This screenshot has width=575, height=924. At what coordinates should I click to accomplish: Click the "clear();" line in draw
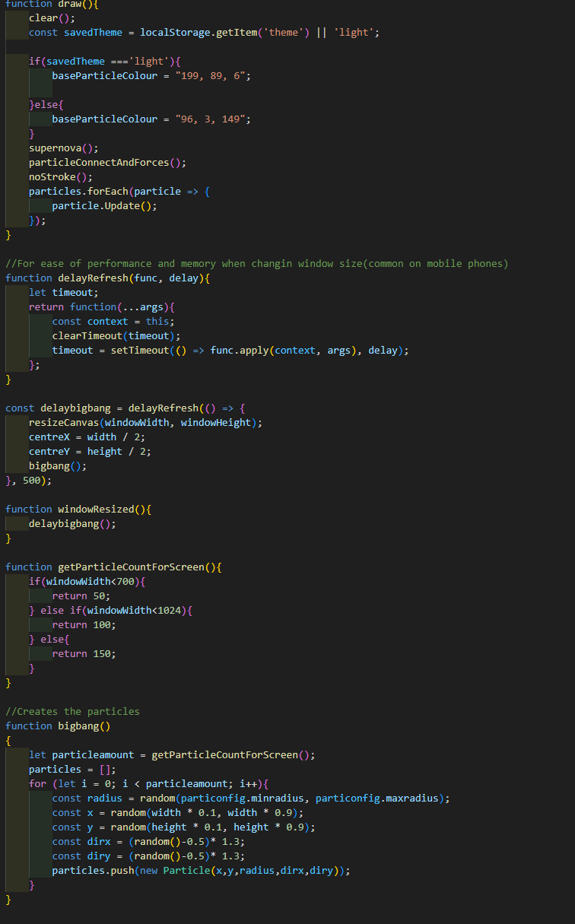(52, 17)
